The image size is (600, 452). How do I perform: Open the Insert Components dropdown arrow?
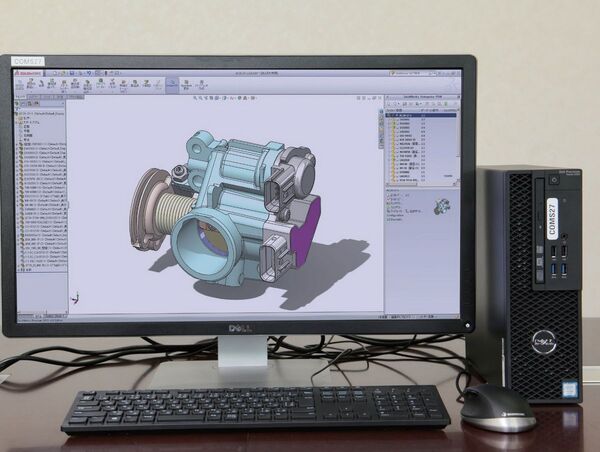click(31, 92)
